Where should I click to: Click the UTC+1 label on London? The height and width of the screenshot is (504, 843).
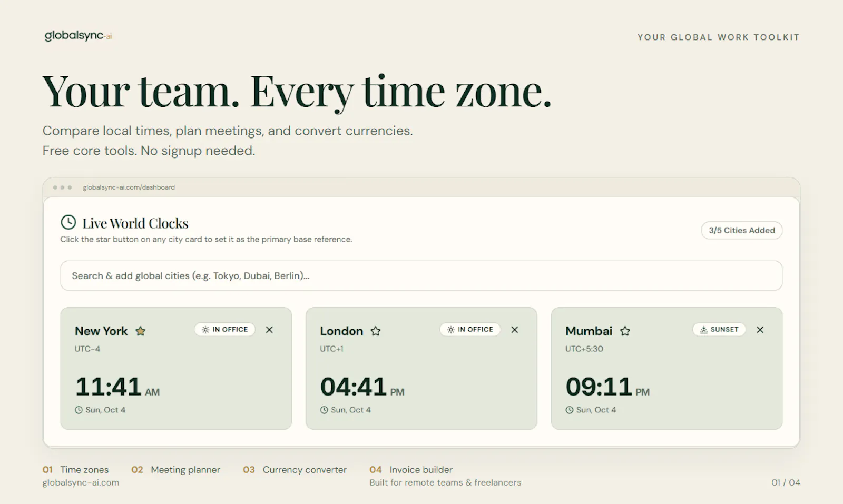[x=331, y=349]
